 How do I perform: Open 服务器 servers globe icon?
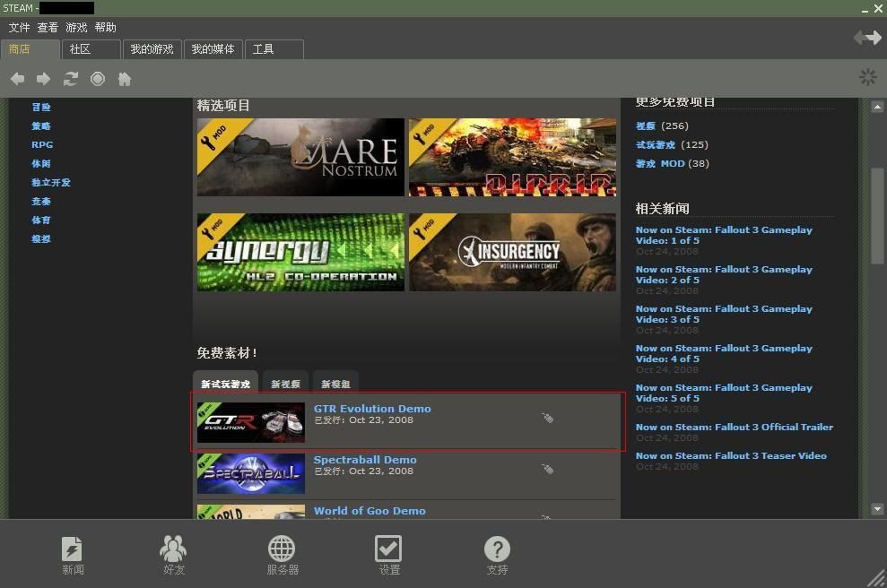tap(282, 556)
